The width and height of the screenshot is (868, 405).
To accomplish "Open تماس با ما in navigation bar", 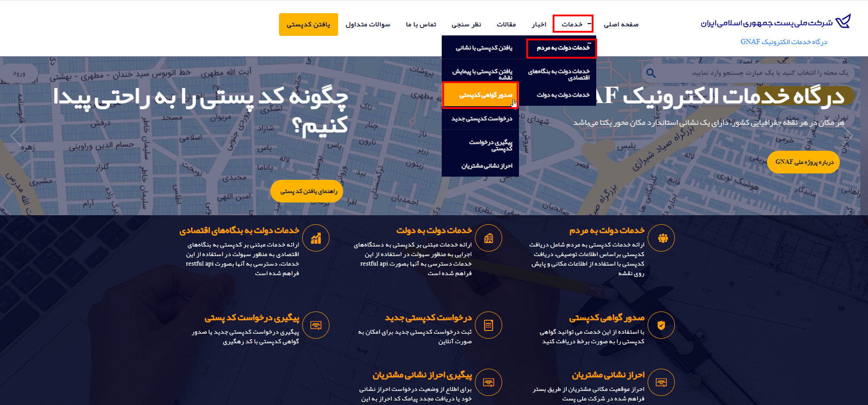I will pyautogui.click(x=421, y=25).
